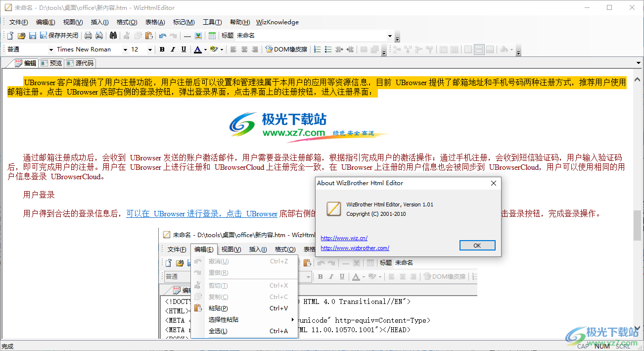Open the http://www.wiz.cn/ link
The height and width of the screenshot is (351, 644).
(343, 238)
